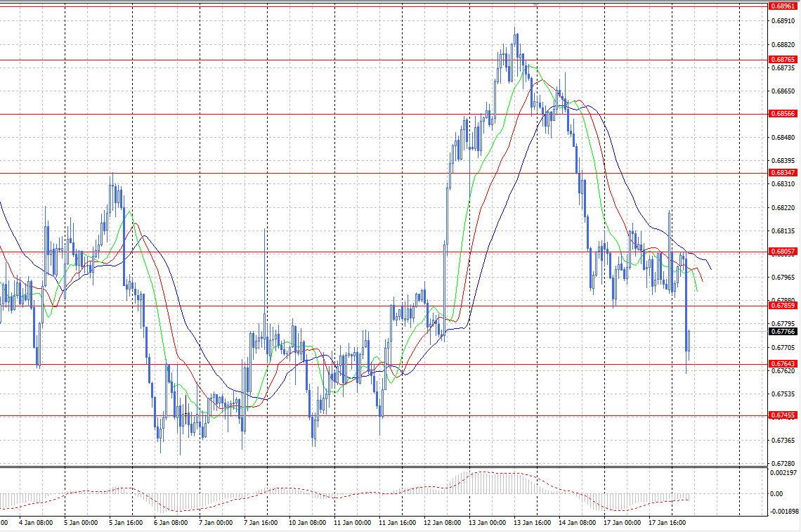Click the 0.67535 value on price scale
801x532 pixels.
tap(783, 394)
